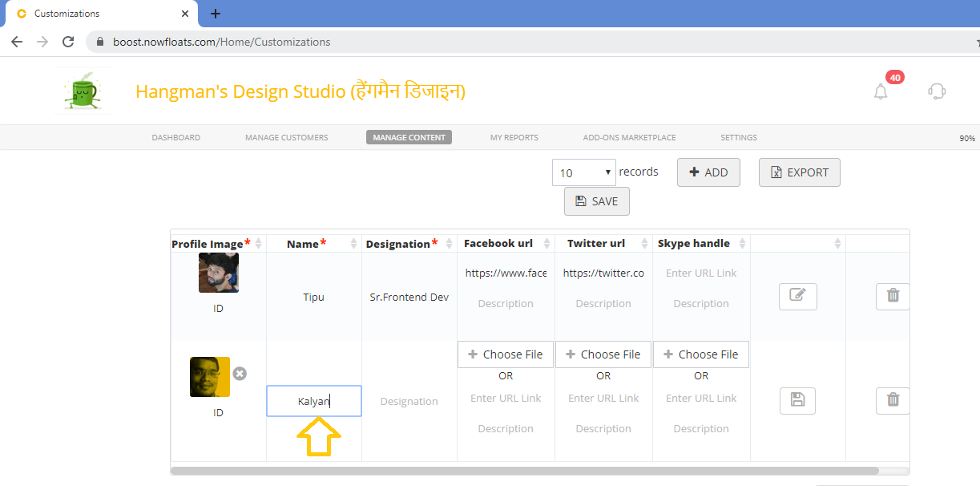
Task: Edit Tipu's record using the pencil icon
Action: pyautogui.click(x=797, y=296)
